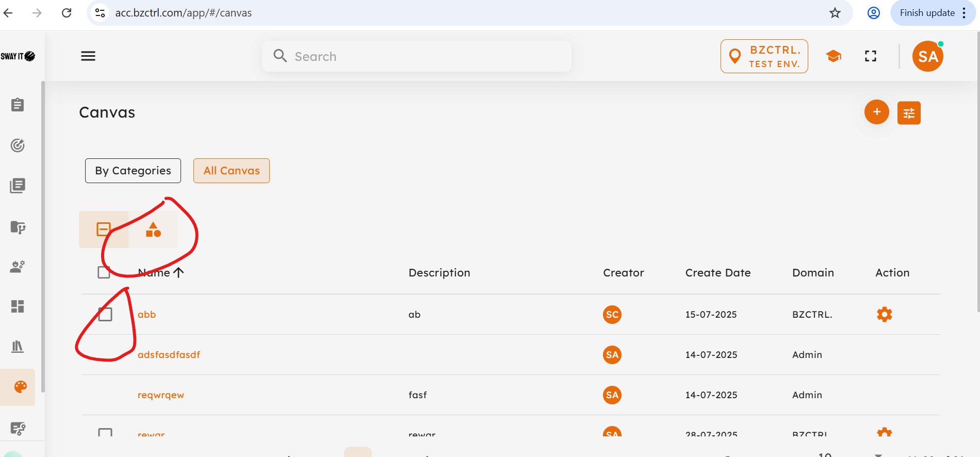Open the hamburger navigation menu
The height and width of the screenshot is (457, 980).
tap(88, 56)
